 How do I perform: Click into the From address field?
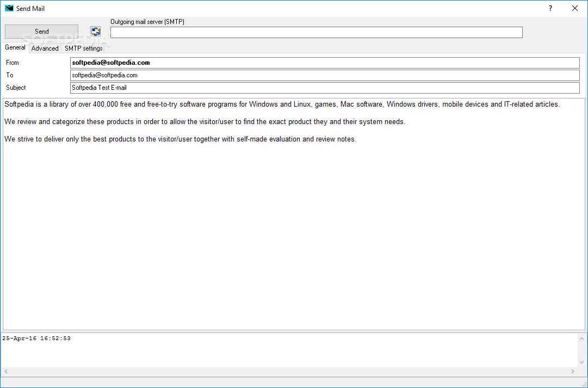coord(325,63)
